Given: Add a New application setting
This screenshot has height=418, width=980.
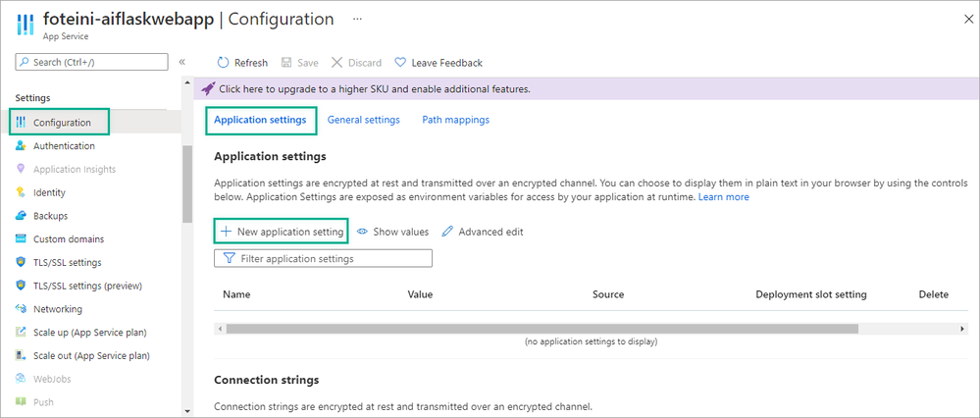Looking at the screenshot, I should tap(282, 232).
